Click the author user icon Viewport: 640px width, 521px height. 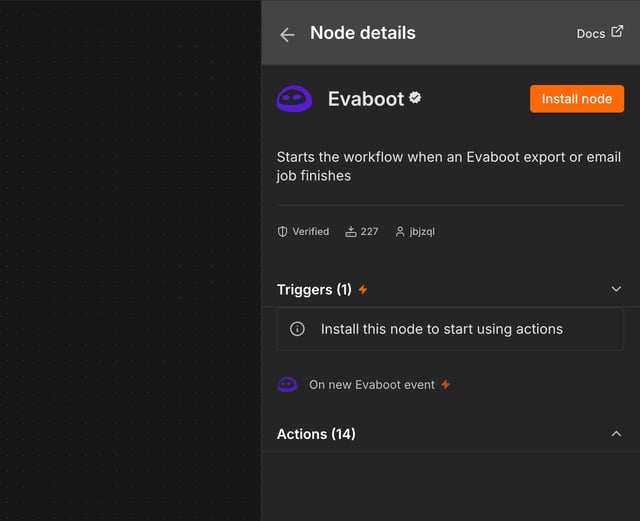400,232
